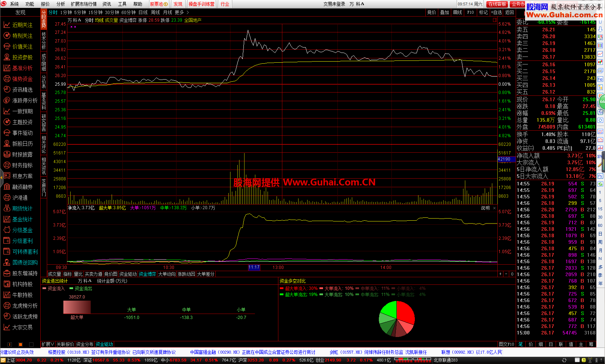Collapse the chart panel with minus button
Viewport: 605px width, 364px height.
click(506, 274)
